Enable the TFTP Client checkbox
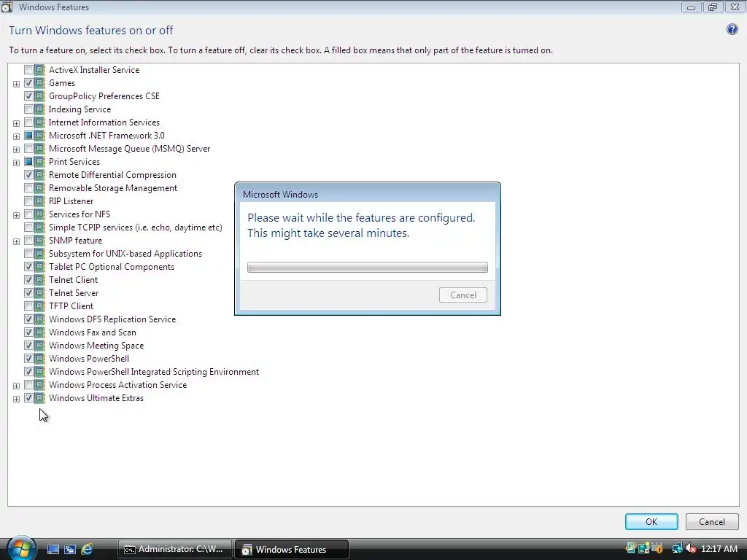Image resolution: width=747 pixels, height=560 pixels. click(x=28, y=306)
